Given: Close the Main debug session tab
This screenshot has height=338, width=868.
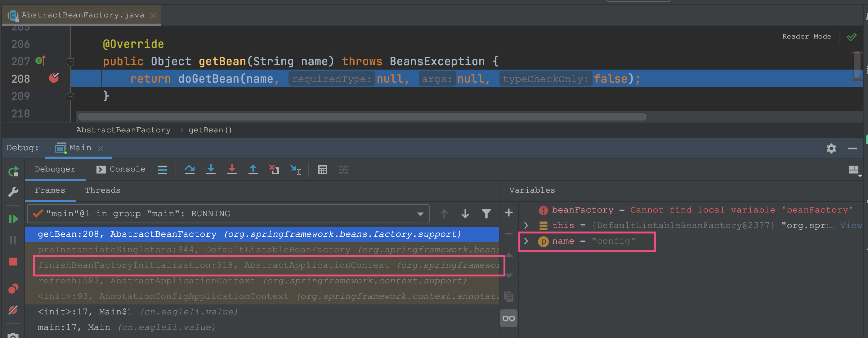Looking at the screenshot, I should [101, 148].
